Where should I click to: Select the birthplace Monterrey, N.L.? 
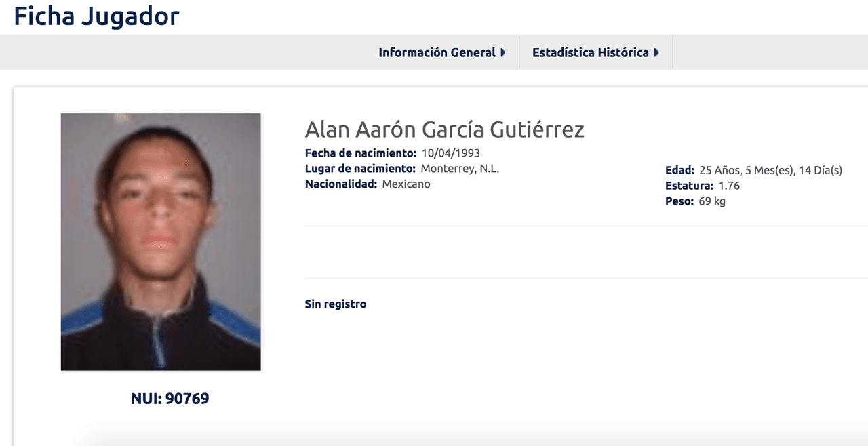(461, 168)
